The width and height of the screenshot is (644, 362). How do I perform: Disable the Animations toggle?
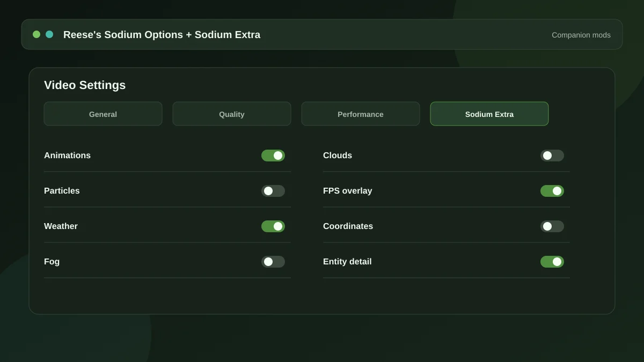pyautogui.click(x=273, y=156)
